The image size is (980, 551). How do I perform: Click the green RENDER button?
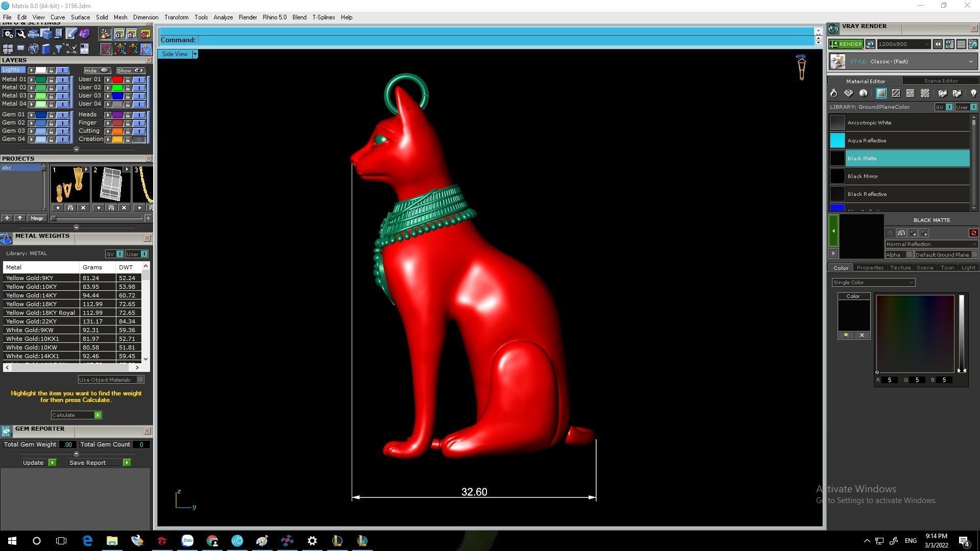click(846, 44)
